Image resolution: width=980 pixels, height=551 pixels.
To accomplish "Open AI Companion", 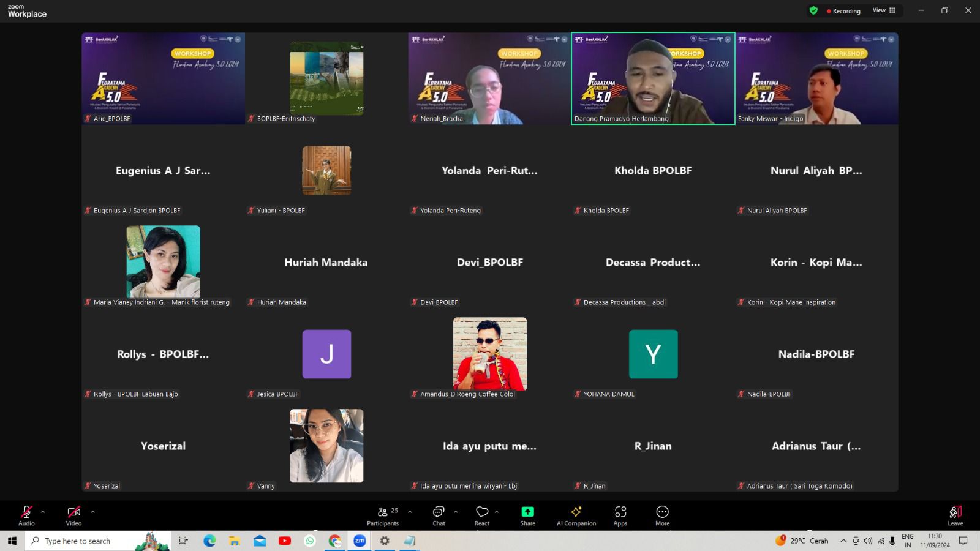I will 576,515.
